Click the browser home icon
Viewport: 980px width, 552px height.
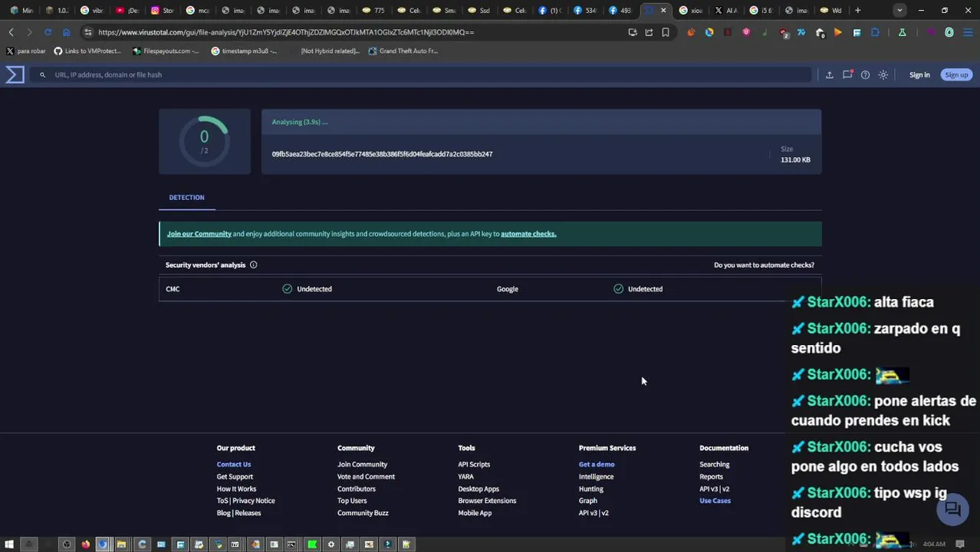(66, 32)
